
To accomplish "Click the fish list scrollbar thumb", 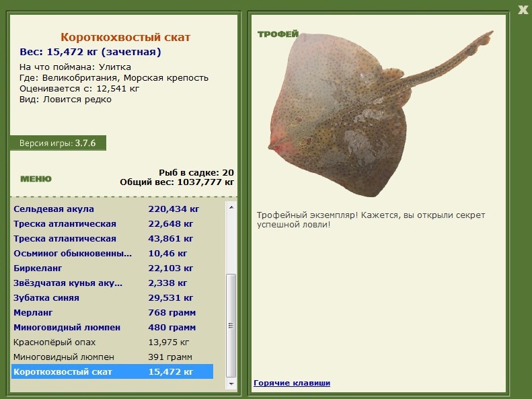I will 231,323.
